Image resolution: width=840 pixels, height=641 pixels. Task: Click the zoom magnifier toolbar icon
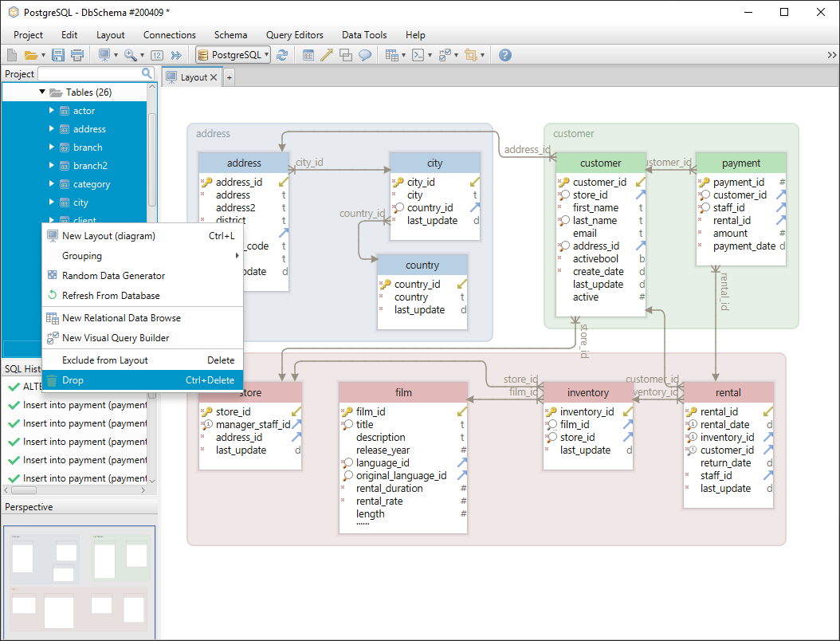(x=130, y=55)
